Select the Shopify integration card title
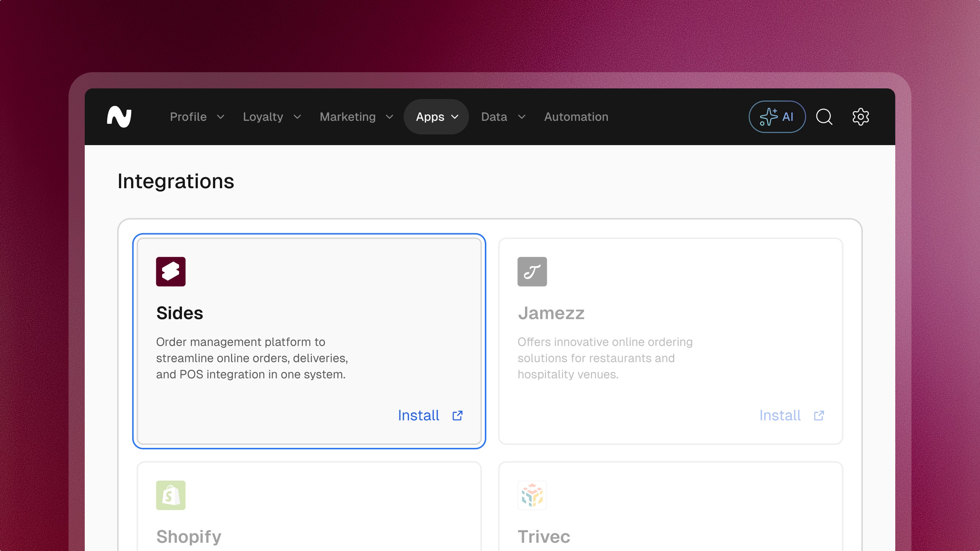This screenshot has width=980, height=551. click(189, 537)
